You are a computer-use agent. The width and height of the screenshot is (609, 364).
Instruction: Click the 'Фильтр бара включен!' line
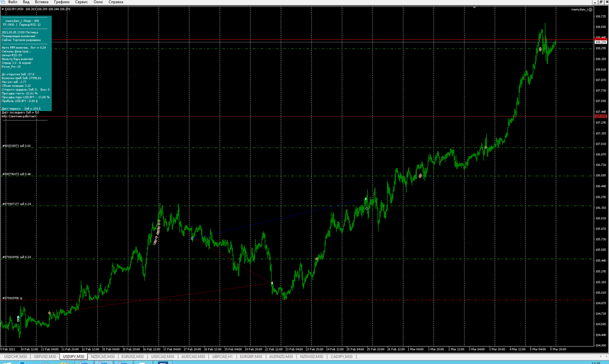pyautogui.click(x=17, y=59)
